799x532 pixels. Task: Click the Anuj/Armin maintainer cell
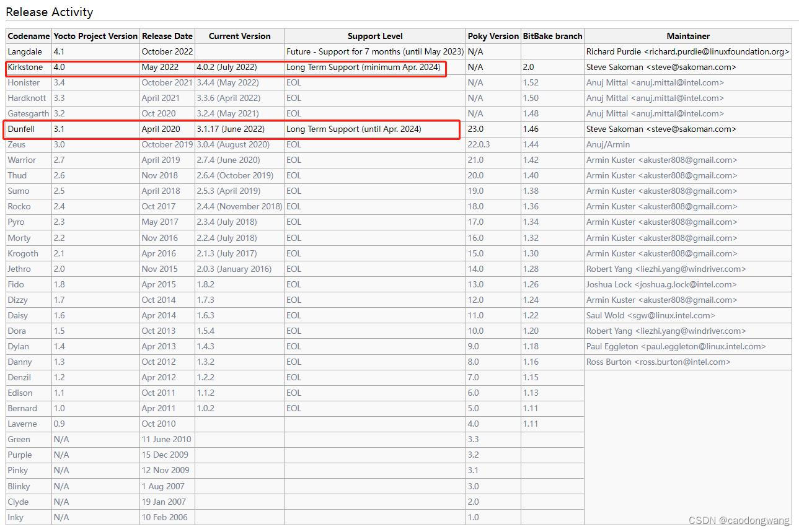[688, 144]
